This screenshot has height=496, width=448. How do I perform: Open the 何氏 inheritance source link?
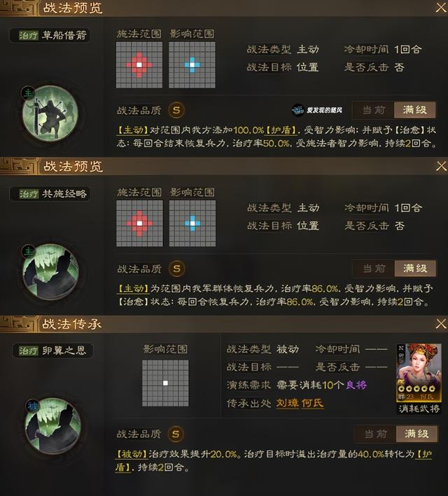tap(312, 404)
